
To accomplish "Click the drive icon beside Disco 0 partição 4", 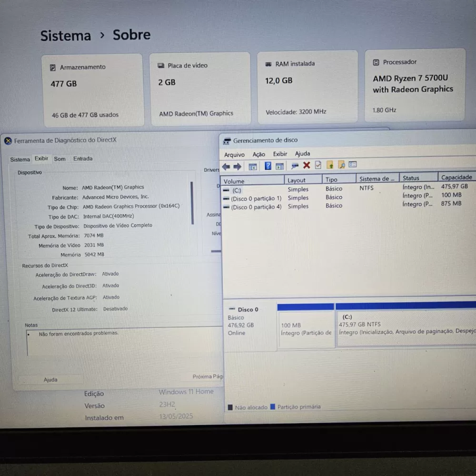I will pyautogui.click(x=226, y=208).
